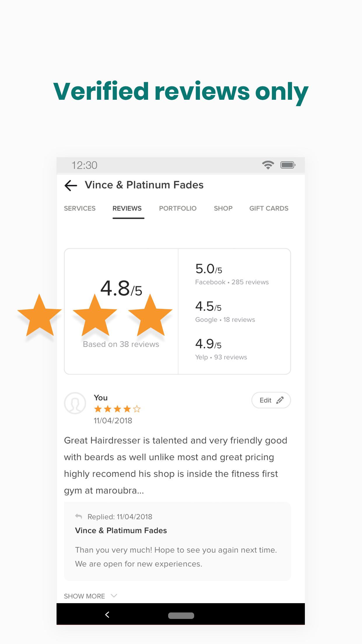Screen dimensions: 362x644
Task: Tap the home gesture pill
Action: click(x=181, y=615)
